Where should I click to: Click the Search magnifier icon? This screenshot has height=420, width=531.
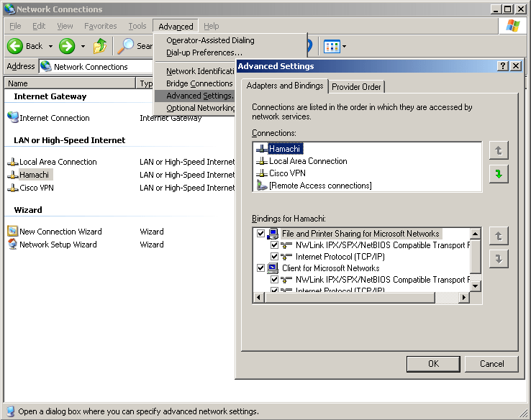click(x=125, y=46)
